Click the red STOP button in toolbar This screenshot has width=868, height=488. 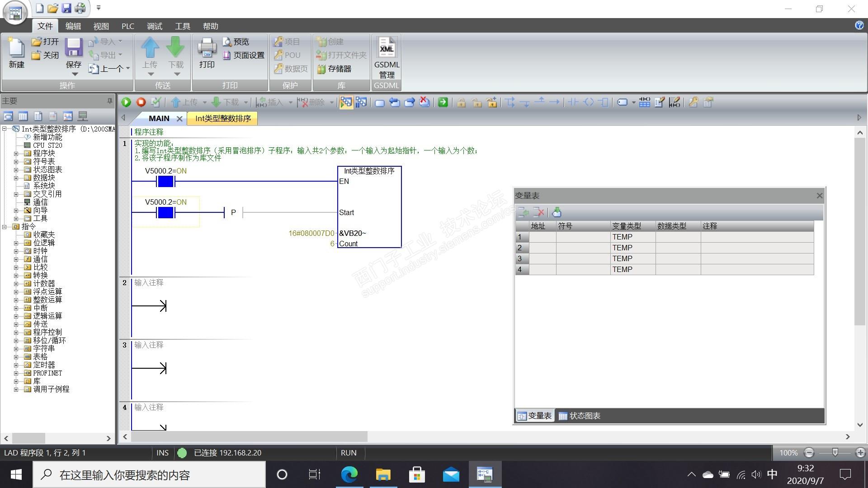point(141,103)
